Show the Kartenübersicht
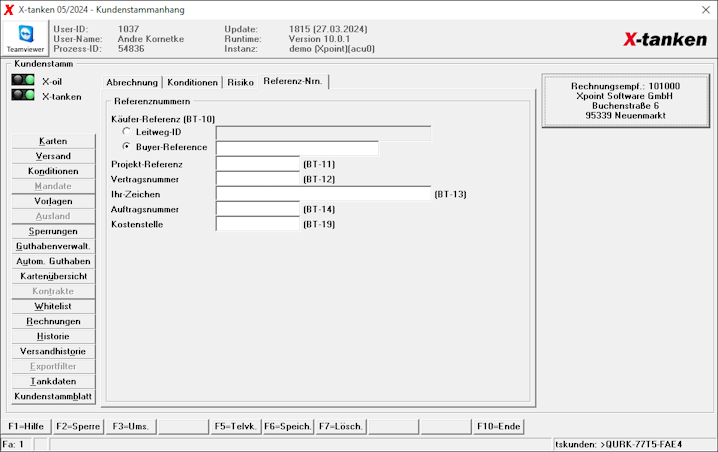Screen dimensions: 718x452 coord(53,276)
